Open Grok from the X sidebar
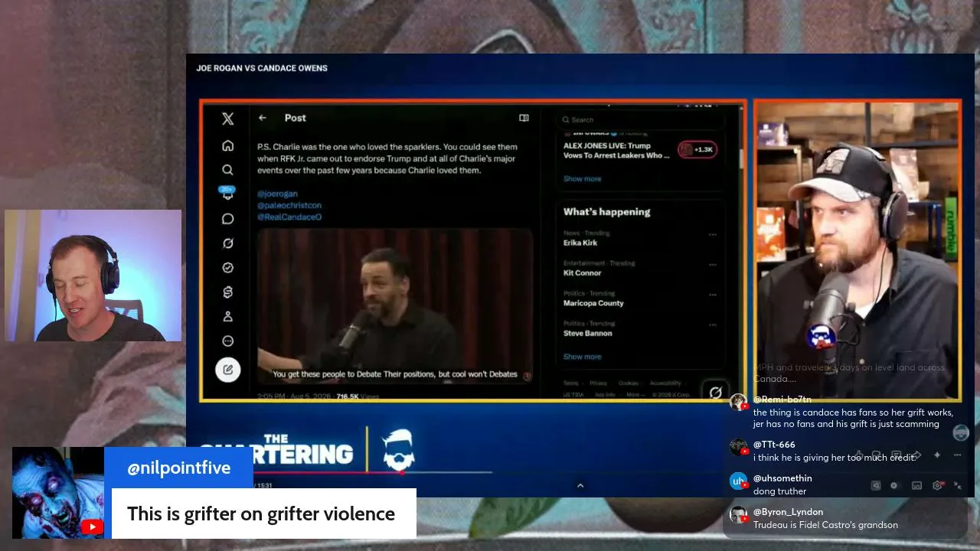 point(227,243)
